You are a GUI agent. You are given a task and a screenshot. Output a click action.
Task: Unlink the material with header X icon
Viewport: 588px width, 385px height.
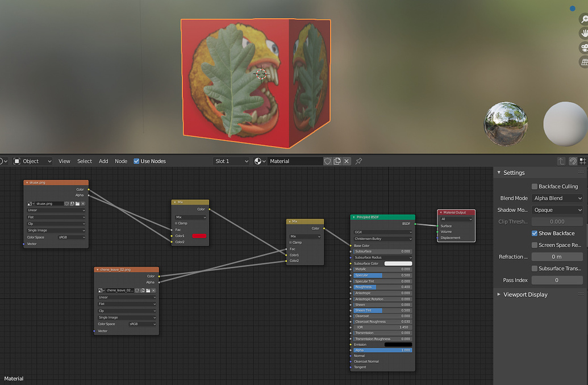347,161
